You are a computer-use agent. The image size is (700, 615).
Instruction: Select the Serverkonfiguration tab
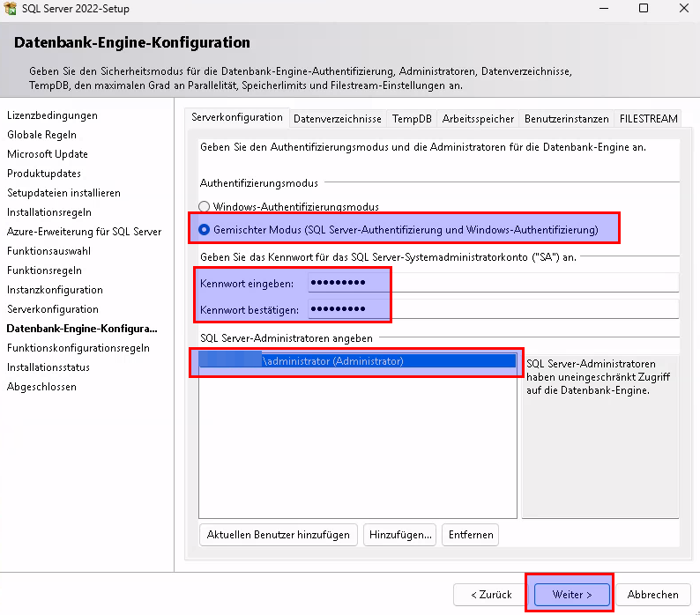pos(237,118)
